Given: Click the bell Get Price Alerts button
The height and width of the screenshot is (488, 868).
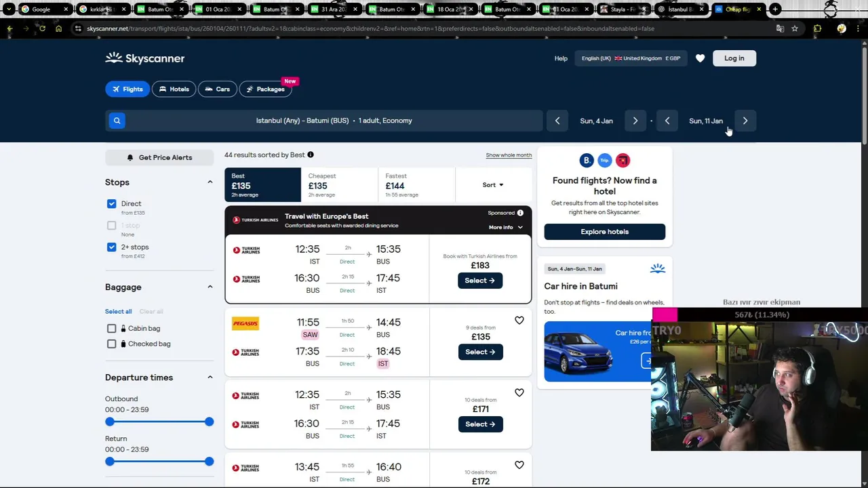Looking at the screenshot, I should point(159,157).
